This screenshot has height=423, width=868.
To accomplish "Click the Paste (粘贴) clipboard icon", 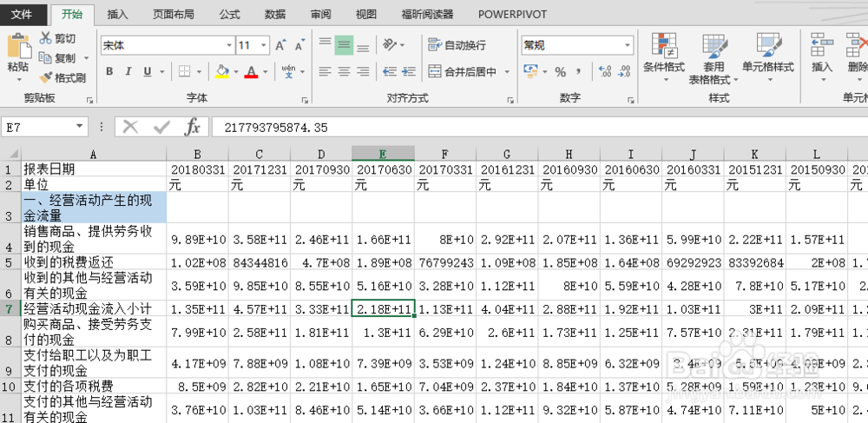I will (x=18, y=47).
